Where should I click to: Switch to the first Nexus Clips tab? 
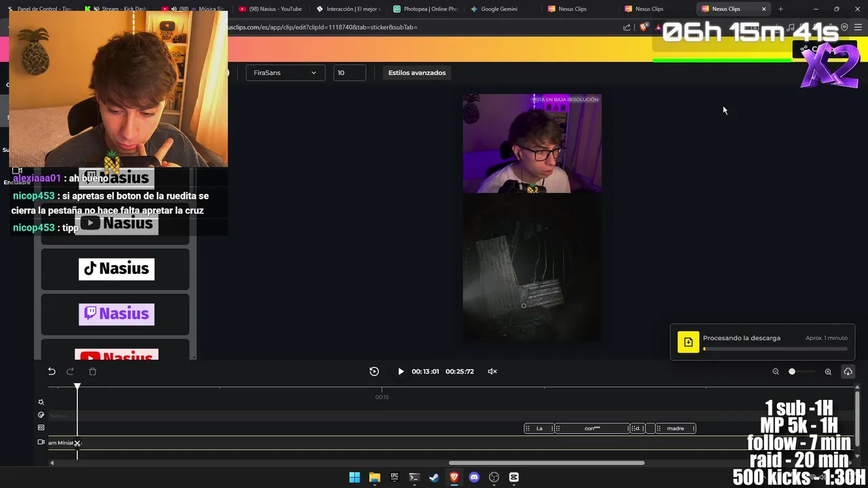(x=572, y=9)
